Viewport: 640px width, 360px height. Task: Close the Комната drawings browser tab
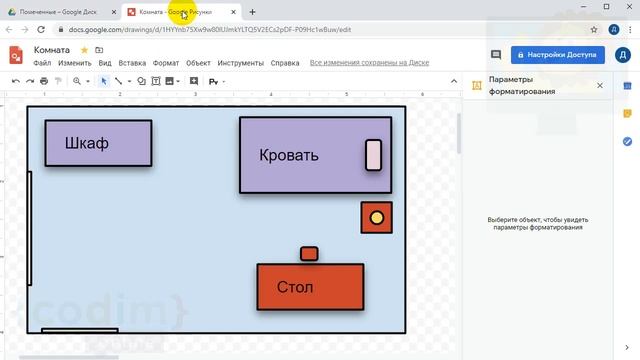pos(233,12)
